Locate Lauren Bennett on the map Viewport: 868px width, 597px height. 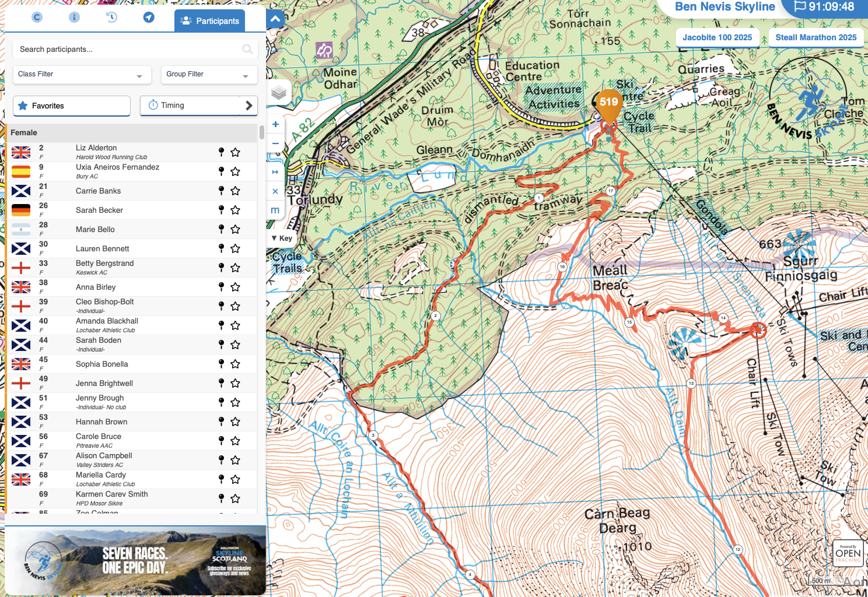[221, 248]
